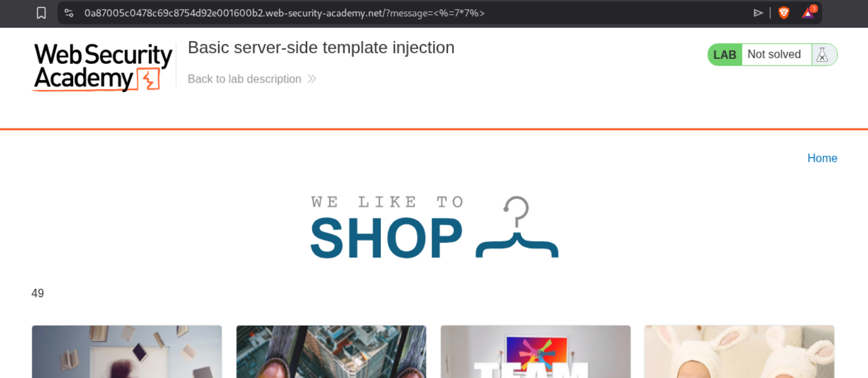Open the Brave Shields lion icon
Viewport: 868px width, 378px height.
pos(784,12)
